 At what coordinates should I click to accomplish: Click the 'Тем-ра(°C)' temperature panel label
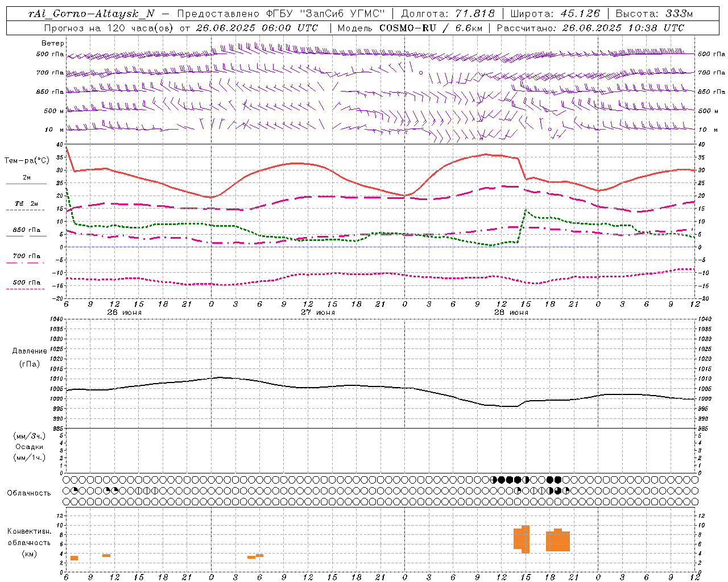pyautogui.click(x=27, y=161)
